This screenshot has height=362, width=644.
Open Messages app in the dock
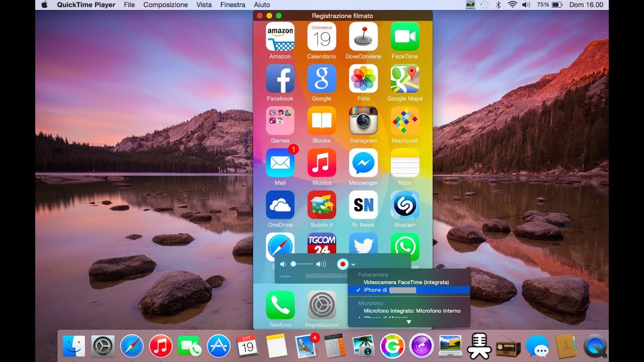click(537, 346)
